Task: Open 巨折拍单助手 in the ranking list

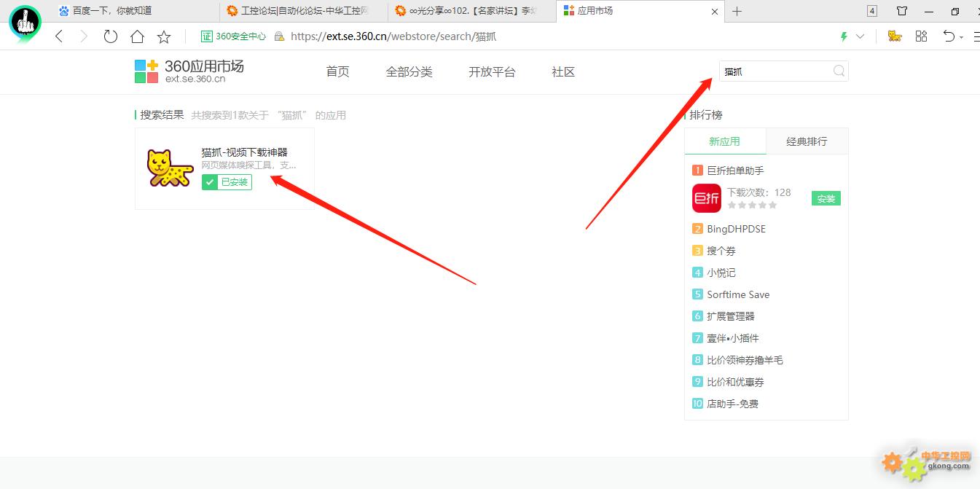Action: coord(735,171)
